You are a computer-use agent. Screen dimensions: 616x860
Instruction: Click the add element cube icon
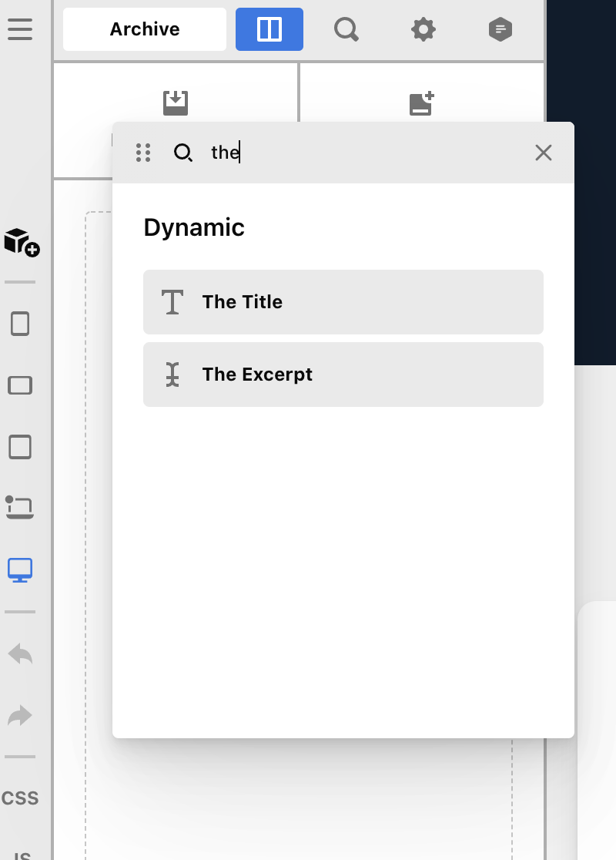(21, 242)
